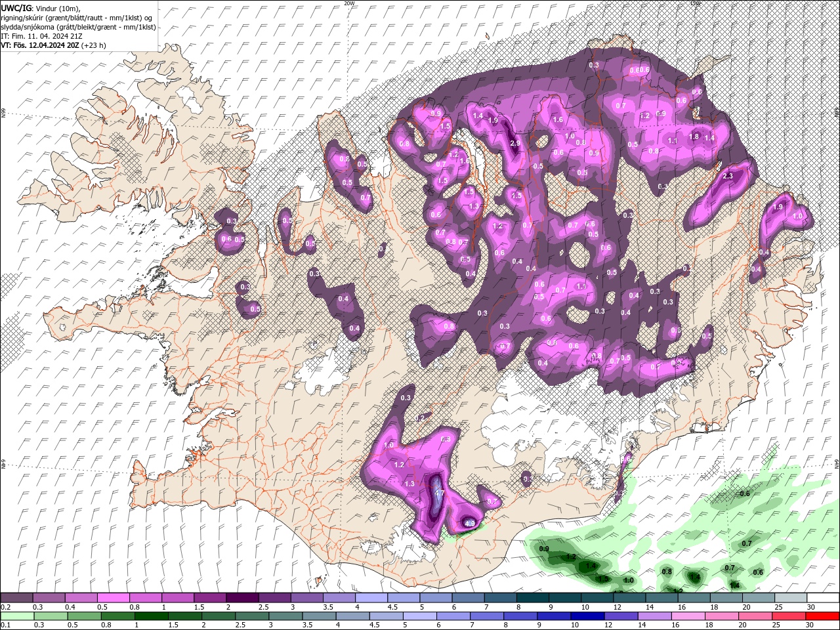Click the '1.8' snowfall value on the map
The height and width of the screenshot is (630, 840).
pyautogui.click(x=694, y=136)
